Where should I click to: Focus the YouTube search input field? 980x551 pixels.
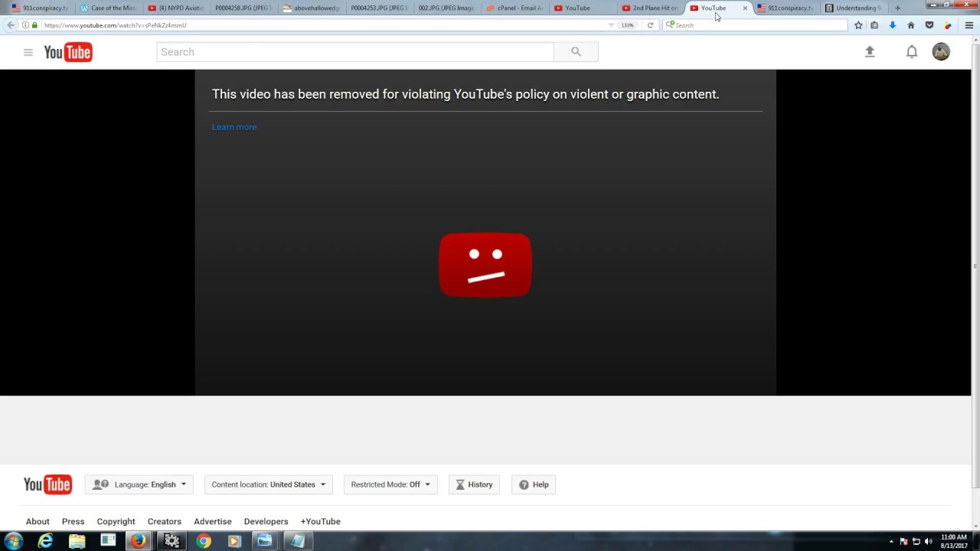point(355,52)
